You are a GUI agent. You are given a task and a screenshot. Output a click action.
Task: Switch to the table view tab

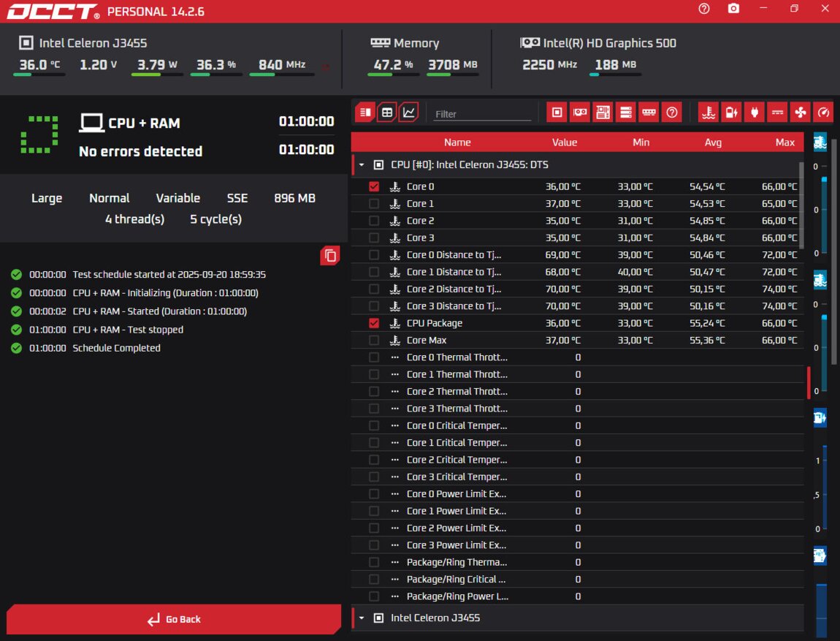[387, 112]
